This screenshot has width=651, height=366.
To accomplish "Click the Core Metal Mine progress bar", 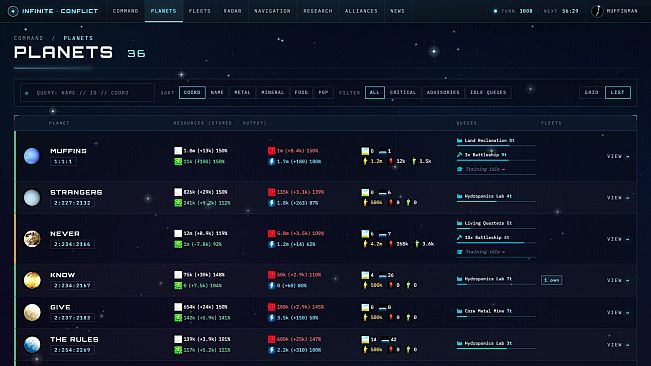I will click(x=496, y=317).
